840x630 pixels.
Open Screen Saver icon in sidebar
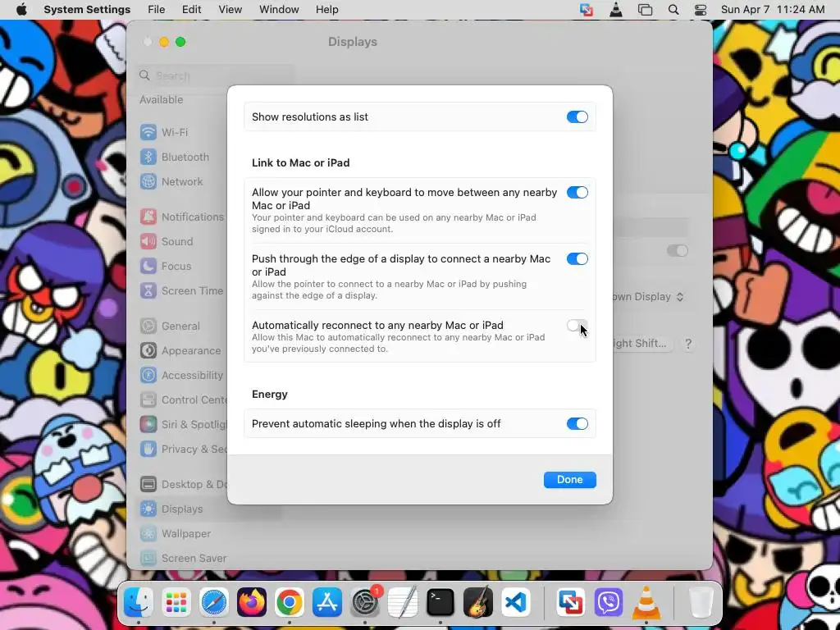pyautogui.click(x=148, y=559)
